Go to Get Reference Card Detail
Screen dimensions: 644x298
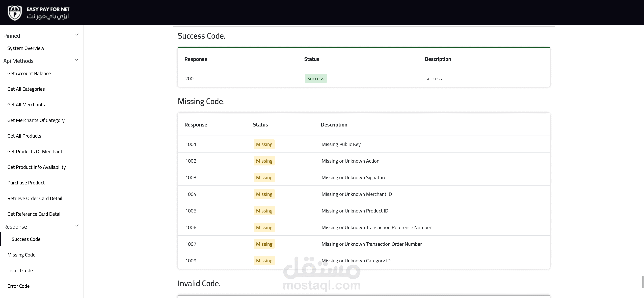tap(34, 214)
